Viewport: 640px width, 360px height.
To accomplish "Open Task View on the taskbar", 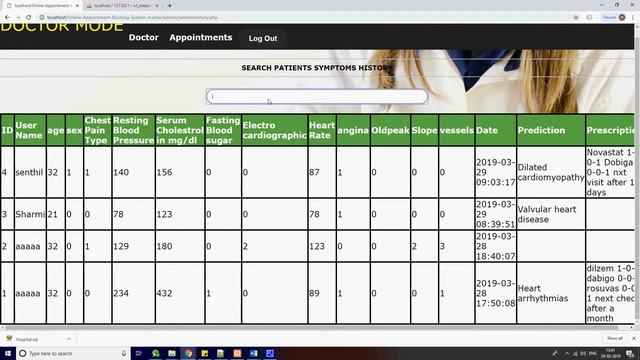I will pyautogui.click(x=139, y=353).
